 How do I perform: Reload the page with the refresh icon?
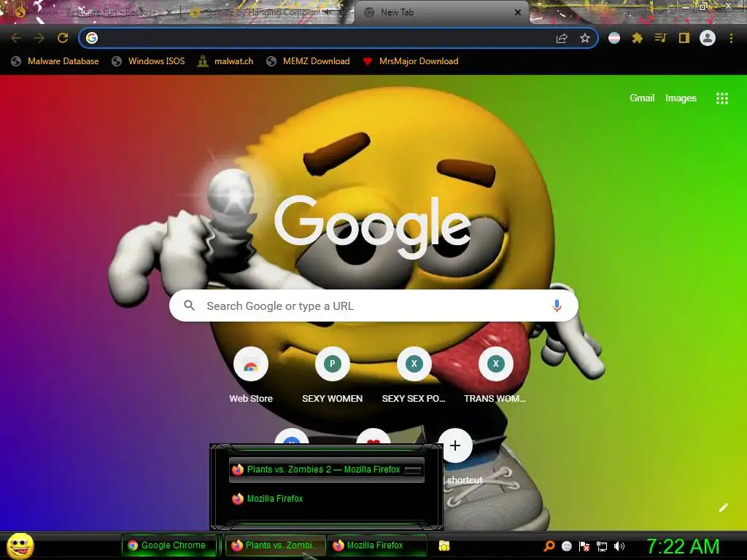(x=63, y=38)
